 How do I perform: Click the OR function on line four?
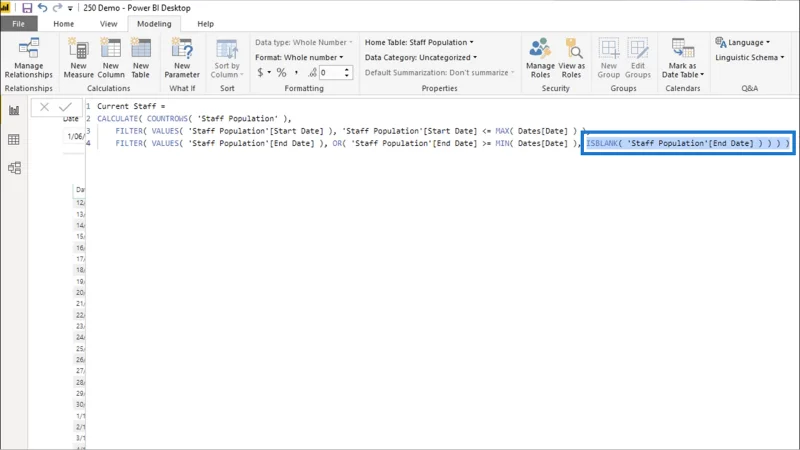(x=337, y=143)
